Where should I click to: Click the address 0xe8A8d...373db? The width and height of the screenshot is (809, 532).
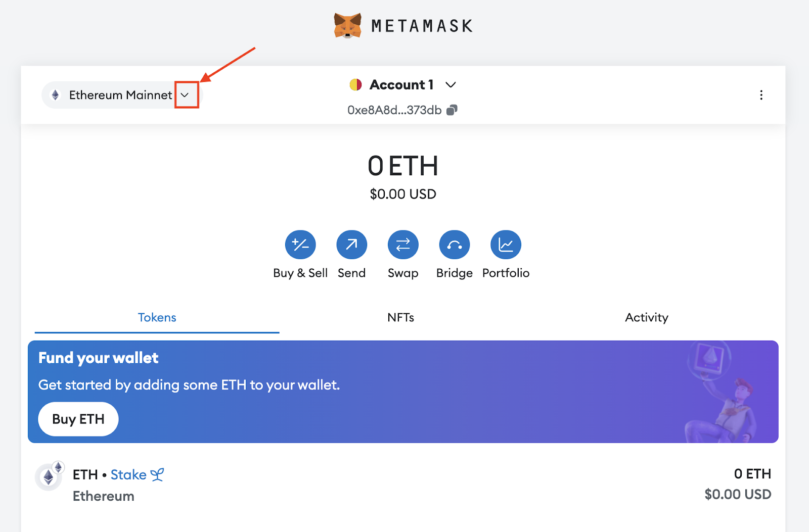pyautogui.click(x=394, y=110)
